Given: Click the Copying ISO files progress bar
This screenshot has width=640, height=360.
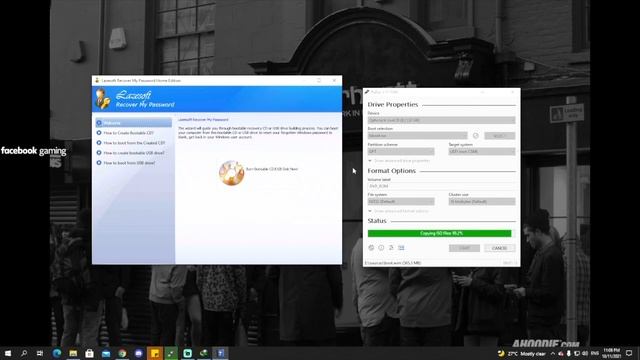Looking at the screenshot, I should [441, 233].
